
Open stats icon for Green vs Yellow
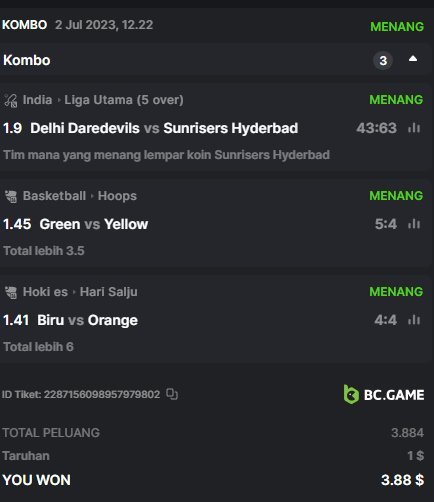414,224
